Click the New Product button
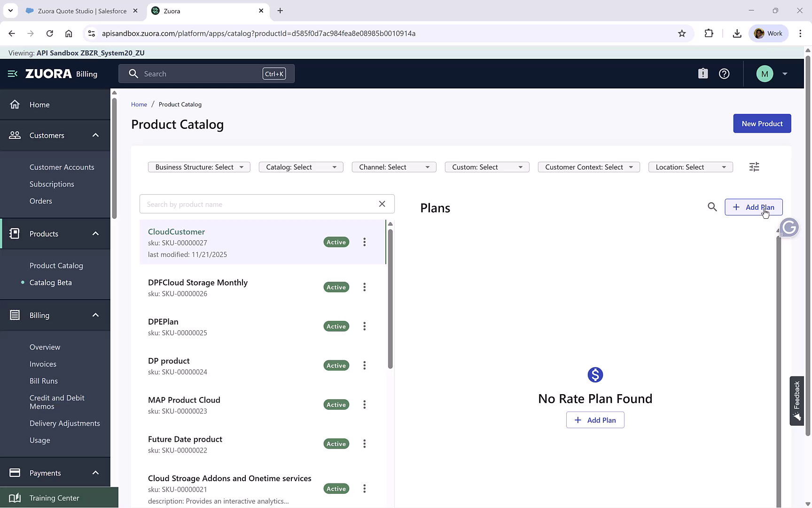This screenshot has height=508, width=812. [x=762, y=123]
